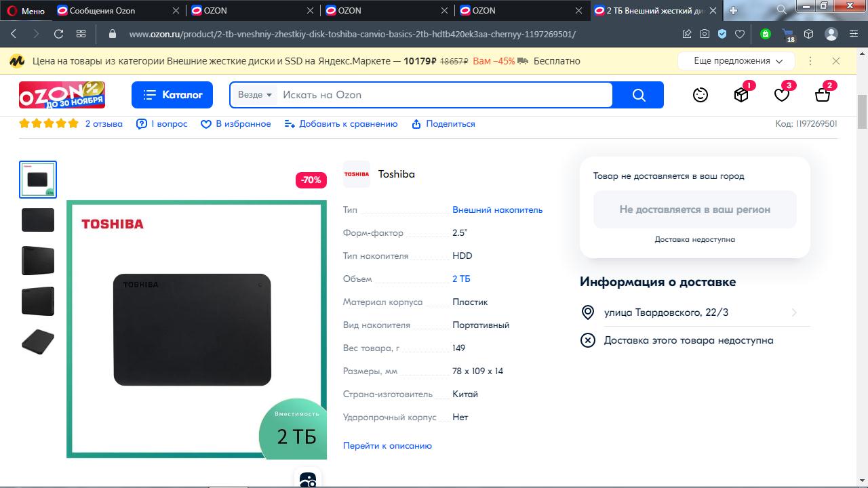
Task: Click the Toshiba brand logo
Action: (357, 174)
